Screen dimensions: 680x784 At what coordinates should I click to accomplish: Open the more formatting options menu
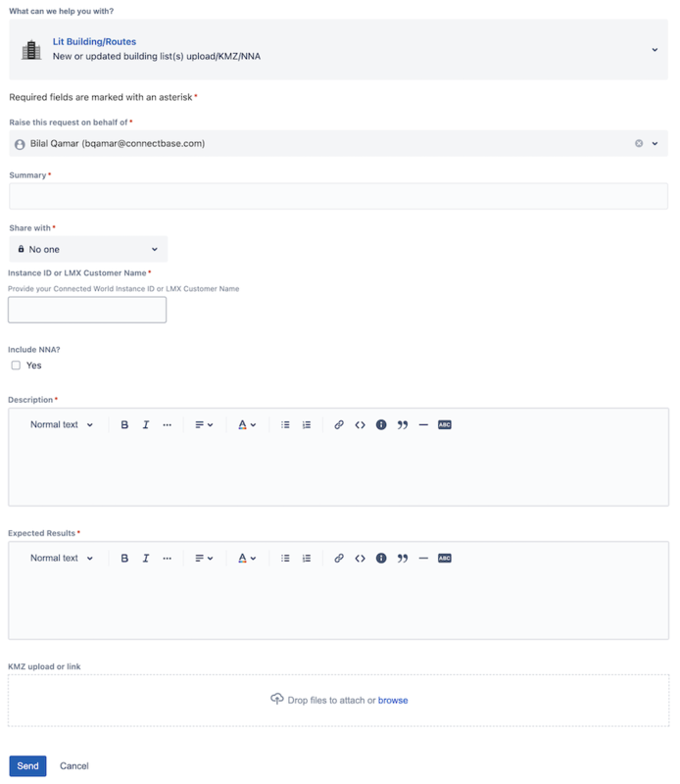click(166, 424)
